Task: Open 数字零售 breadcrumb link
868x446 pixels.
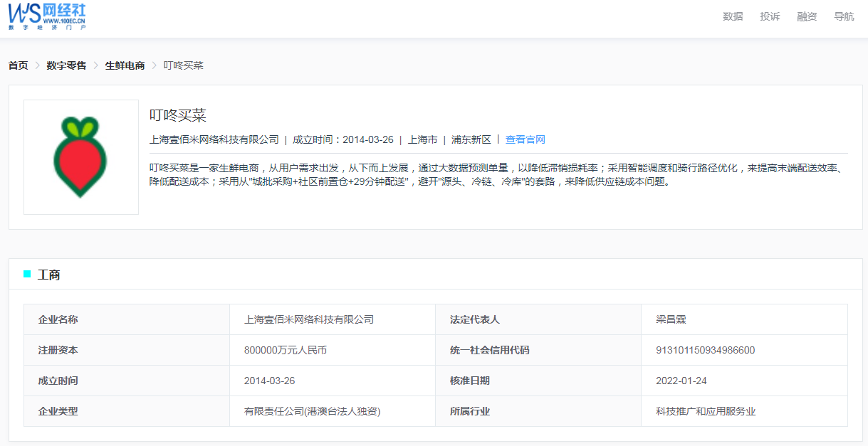Action: click(66, 65)
